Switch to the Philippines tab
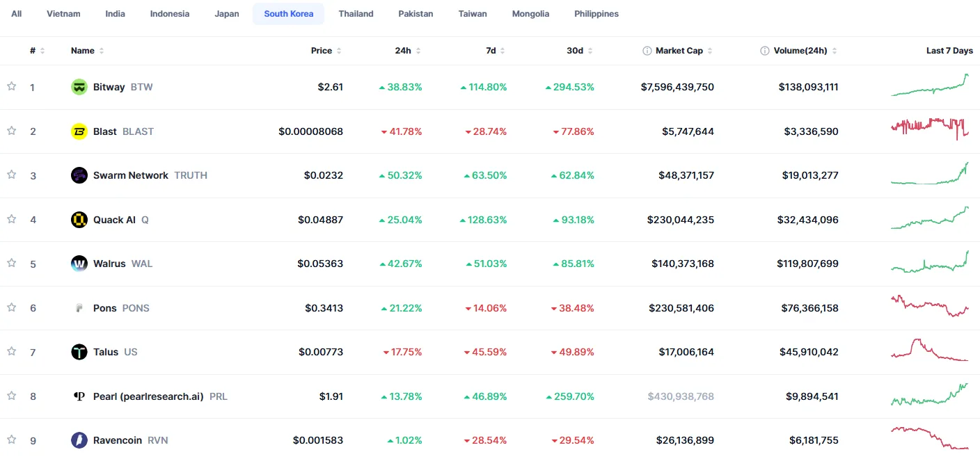The height and width of the screenshot is (459, 980). 596,14
